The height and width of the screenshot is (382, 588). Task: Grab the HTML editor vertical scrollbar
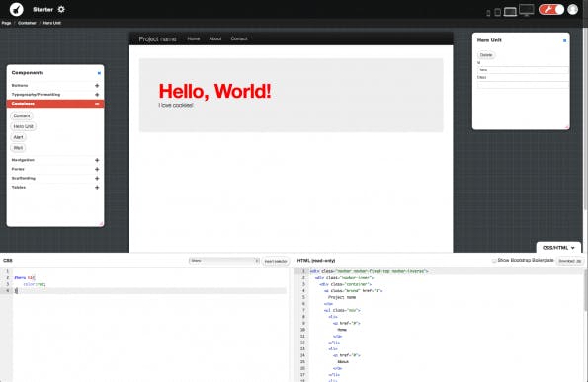pos(585,289)
